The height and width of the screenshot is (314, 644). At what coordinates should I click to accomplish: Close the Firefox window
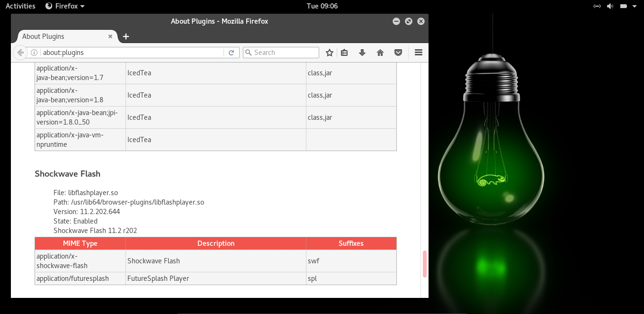pos(421,21)
